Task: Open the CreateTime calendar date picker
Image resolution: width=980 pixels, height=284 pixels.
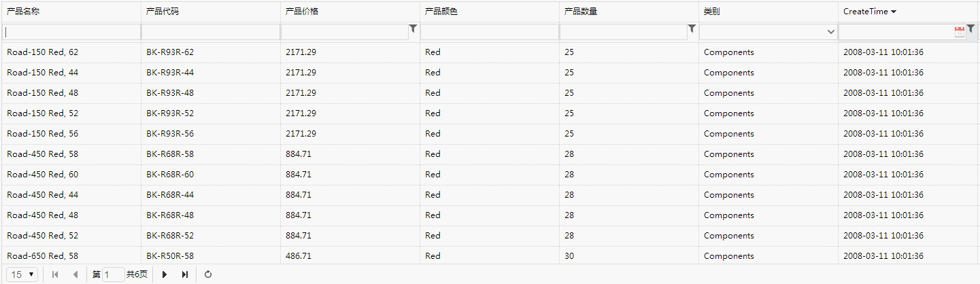Action: (x=960, y=32)
